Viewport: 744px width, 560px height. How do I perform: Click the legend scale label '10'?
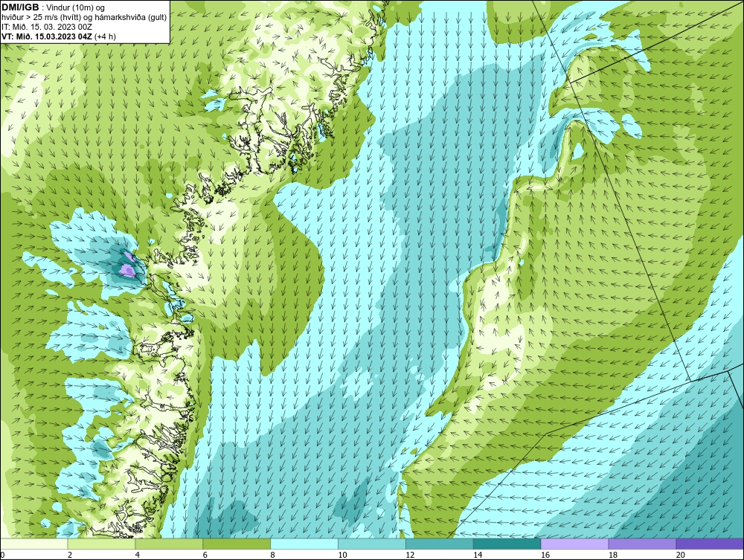click(x=342, y=555)
